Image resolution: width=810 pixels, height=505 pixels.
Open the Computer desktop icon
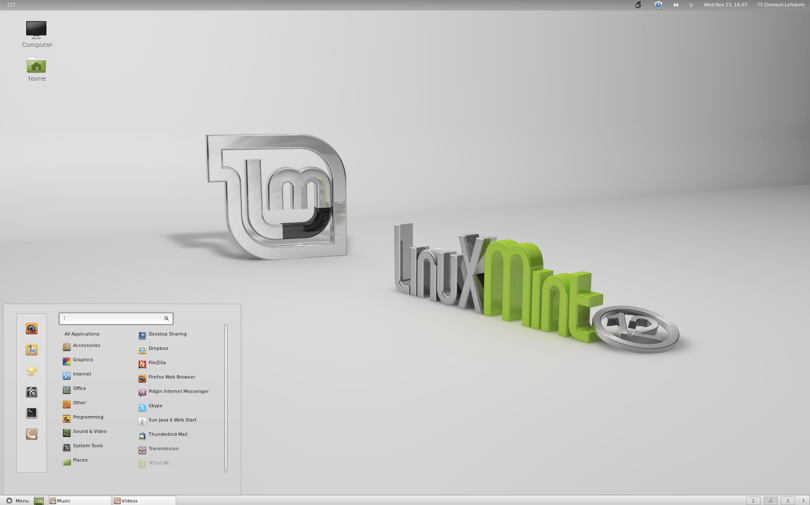[x=36, y=34]
